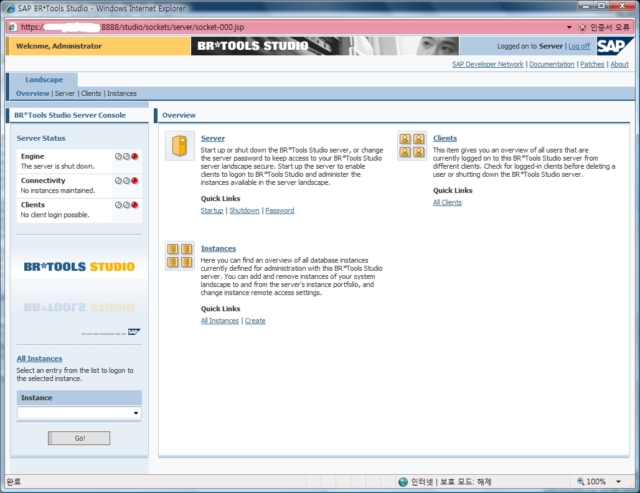Image resolution: width=640 pixels, height=493 pixels.
Task: Click the Clients four-user icon
Action: (x=411, y=146)
